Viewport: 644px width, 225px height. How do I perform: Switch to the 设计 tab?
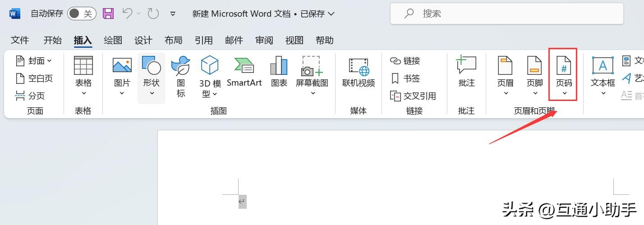(x=143, y=40)
